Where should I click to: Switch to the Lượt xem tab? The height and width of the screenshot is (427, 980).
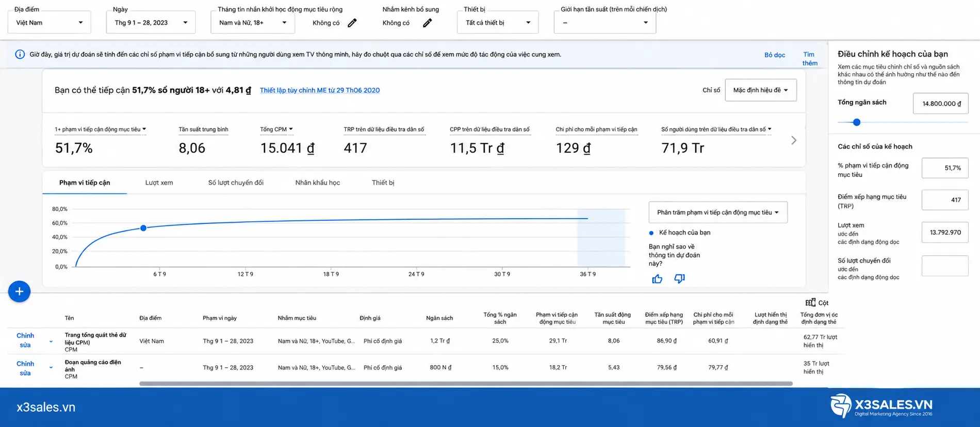(159, 183)
